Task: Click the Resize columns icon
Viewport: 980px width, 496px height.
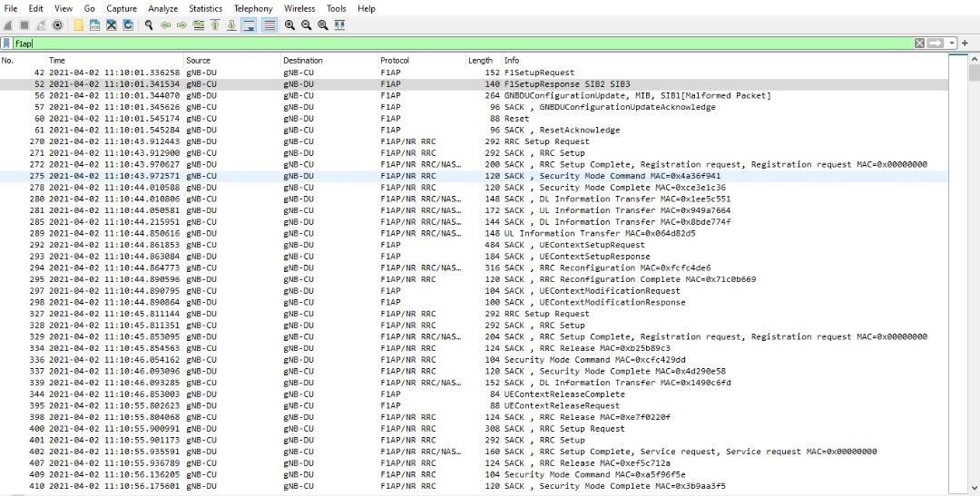Action: click(x=339, y=24)
